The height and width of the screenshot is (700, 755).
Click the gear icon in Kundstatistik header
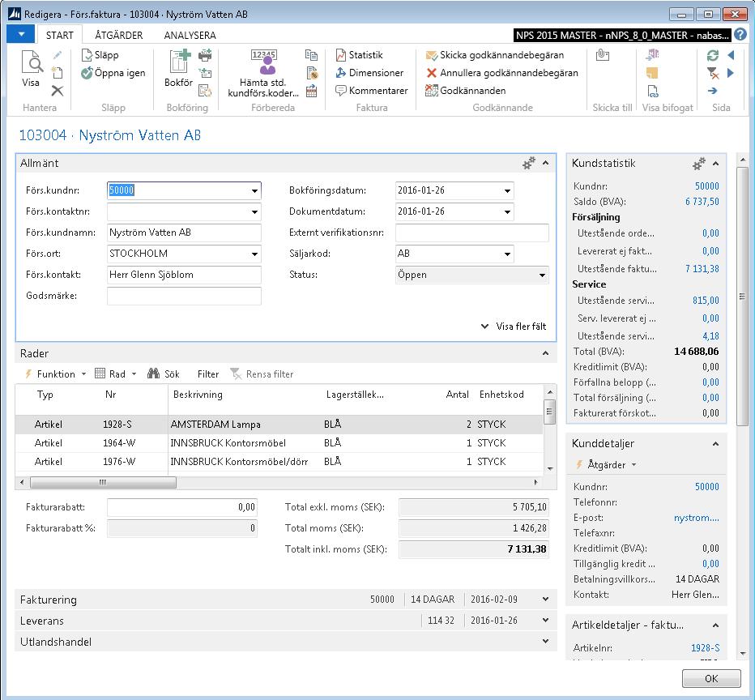click(x=698, y=164)
